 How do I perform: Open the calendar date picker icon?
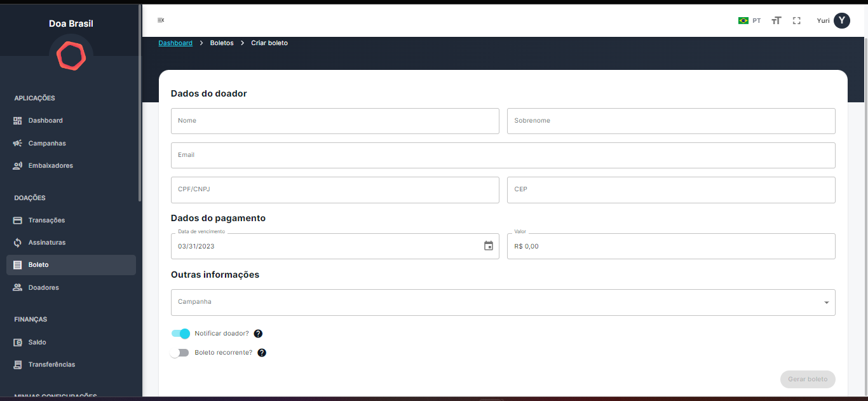tap(488, 246)
